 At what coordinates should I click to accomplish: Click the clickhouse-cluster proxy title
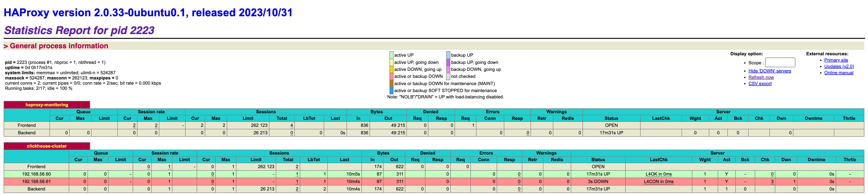click(x=47, y=146)
